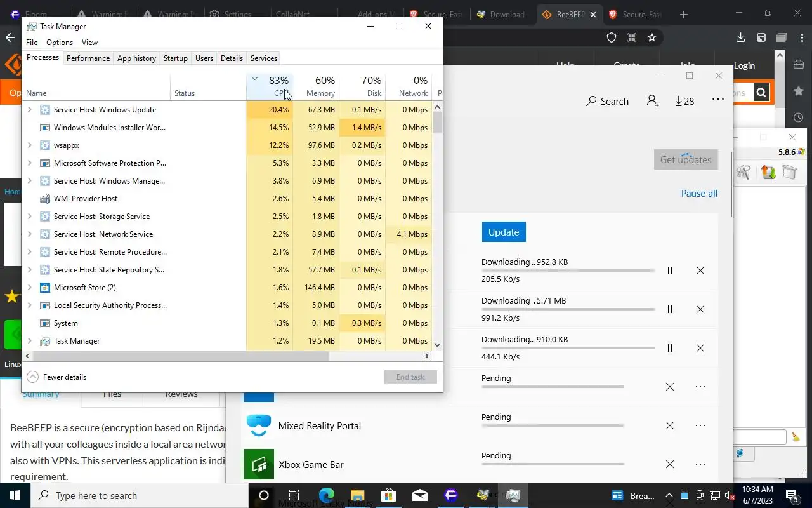Open more options for Mixed Reality Portal

[700, 425]
